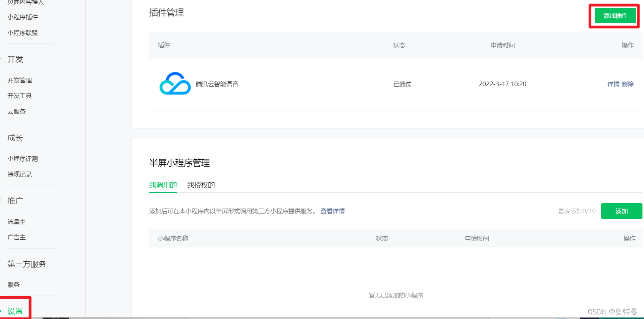The image size is (644, 319).
Task: Switch to the 我调用的 tab
Action: coord(163,185)
